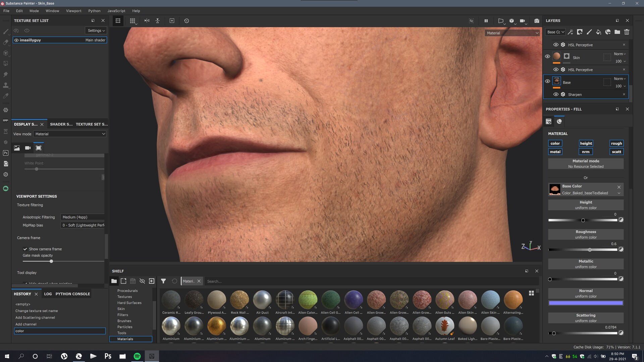This screenshot has width=644, height=362.
Task: Hide the Skin layer
Action: point(548,56)
